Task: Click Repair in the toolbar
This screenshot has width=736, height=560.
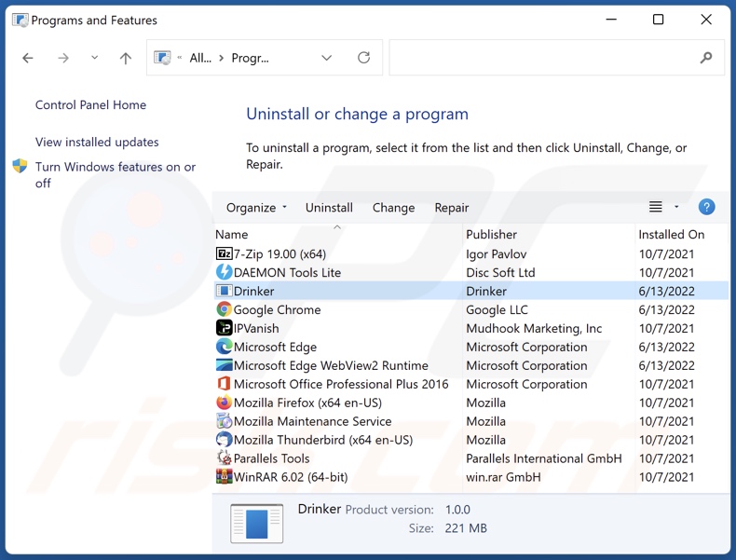Action: (x=451, y=208)
